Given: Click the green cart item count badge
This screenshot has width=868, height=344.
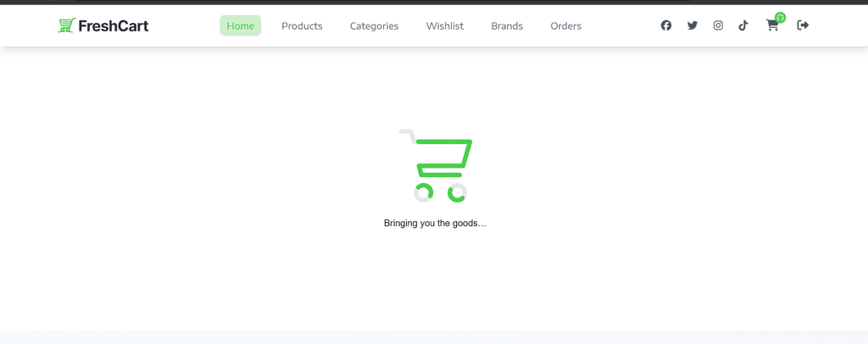Looking at the screenshot, I should point(780,18).
